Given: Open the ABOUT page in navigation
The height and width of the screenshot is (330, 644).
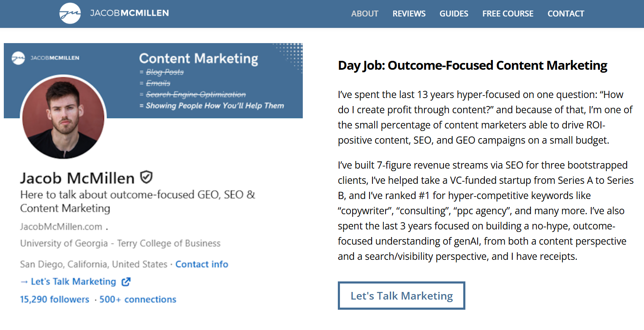Looking at the screenshot, I should (364, 14).
